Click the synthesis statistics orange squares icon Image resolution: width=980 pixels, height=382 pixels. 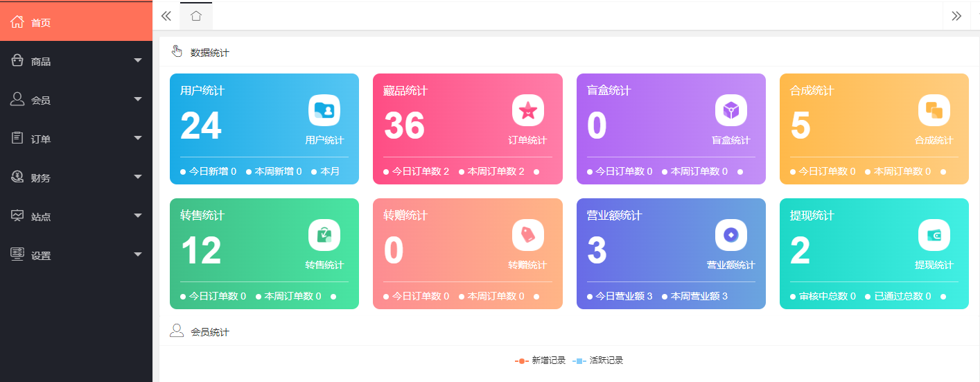934,110
